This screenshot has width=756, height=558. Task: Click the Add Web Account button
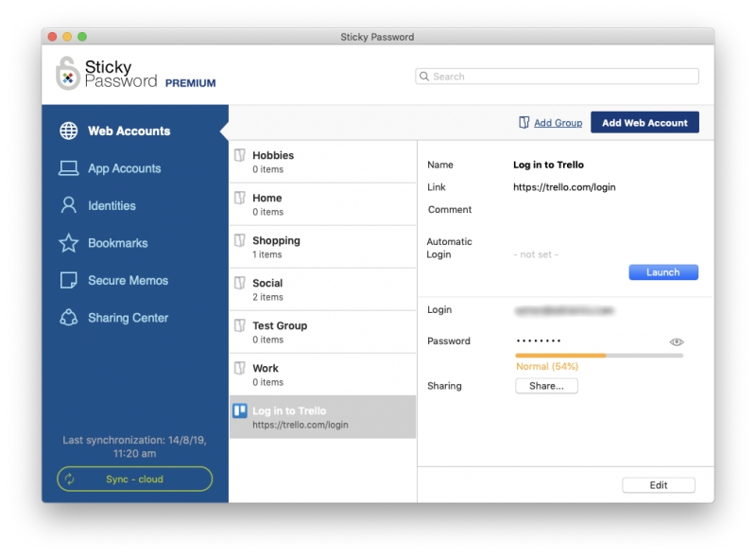pyautogui.click(x=644, y=123)
